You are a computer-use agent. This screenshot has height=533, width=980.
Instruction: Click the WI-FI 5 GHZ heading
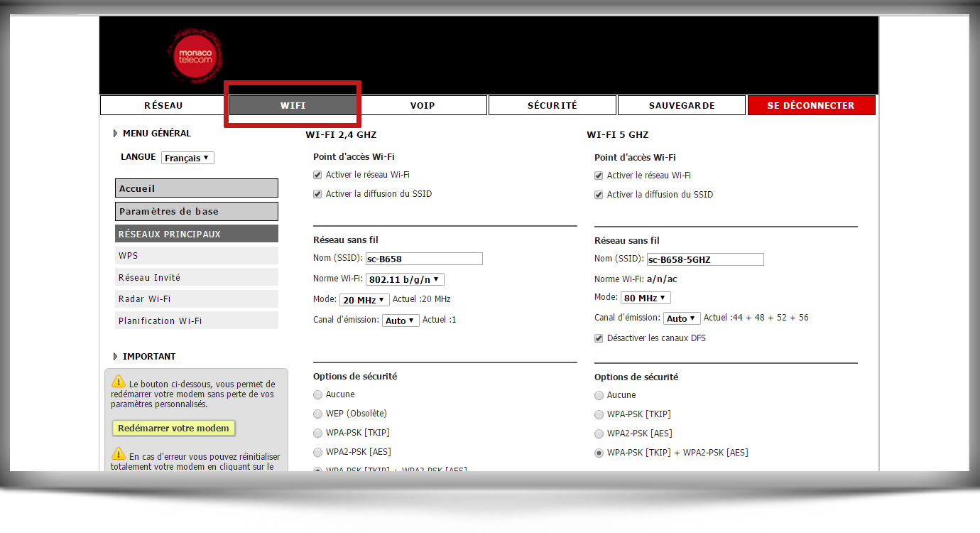pyautogui.click(x=617, y=134)
